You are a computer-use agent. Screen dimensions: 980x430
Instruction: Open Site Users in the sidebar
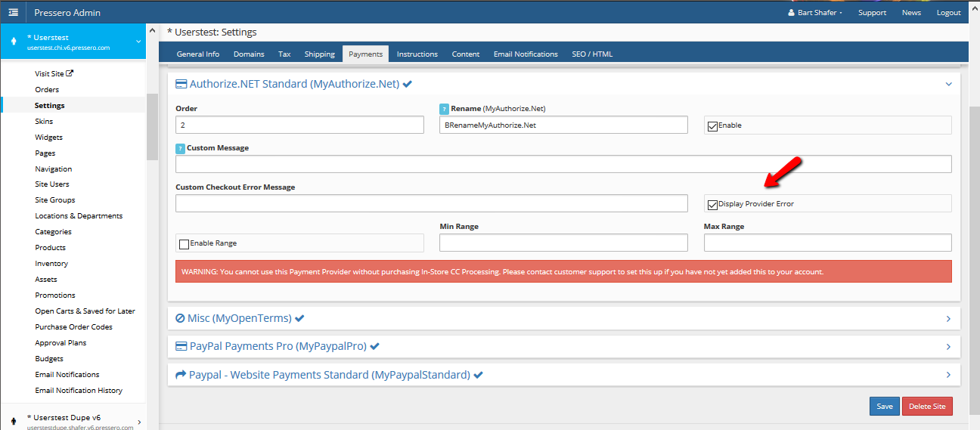pos(52,184)
